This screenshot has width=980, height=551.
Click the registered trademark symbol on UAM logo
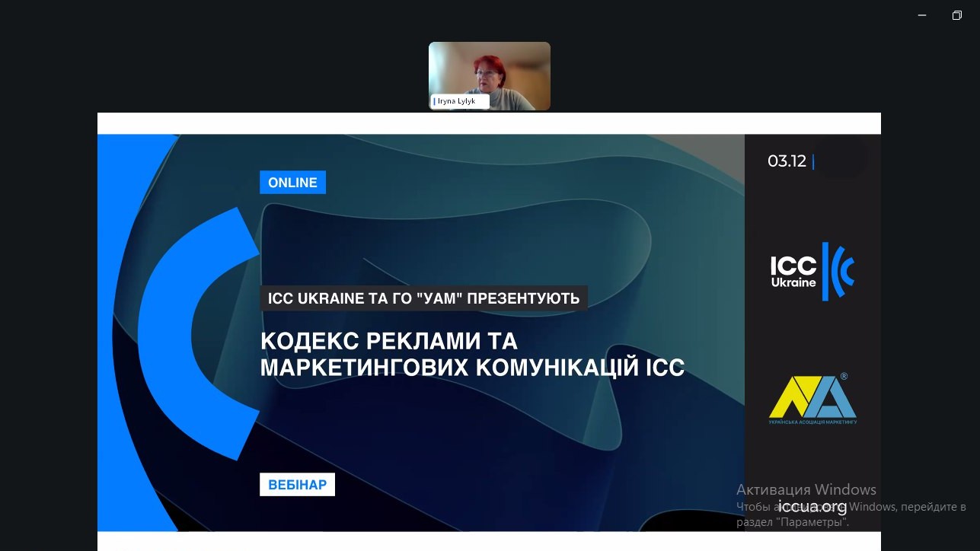[x=844, y=377]
